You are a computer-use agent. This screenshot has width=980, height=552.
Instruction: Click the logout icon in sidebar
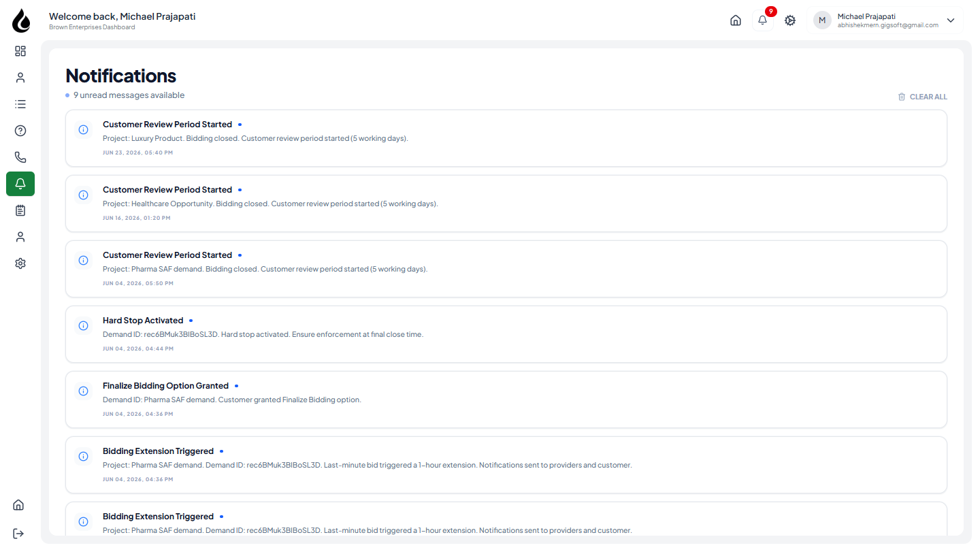coord(19,533)
